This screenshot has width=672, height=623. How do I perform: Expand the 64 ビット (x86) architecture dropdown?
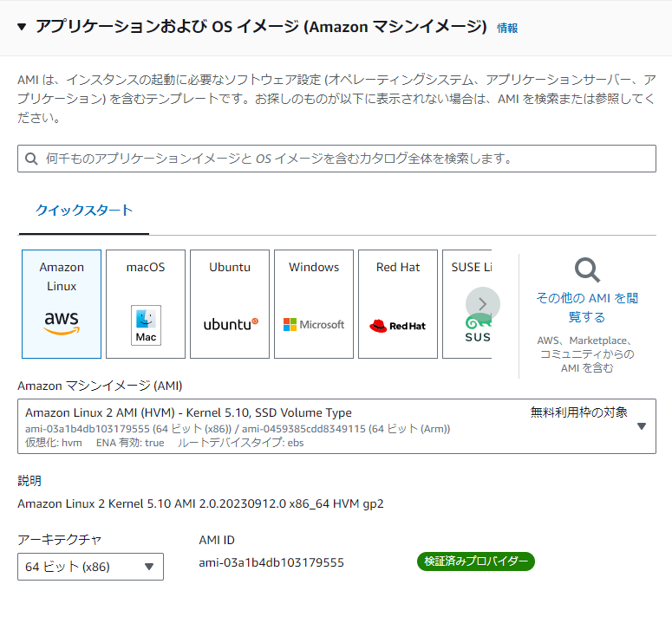pos(90,567)
